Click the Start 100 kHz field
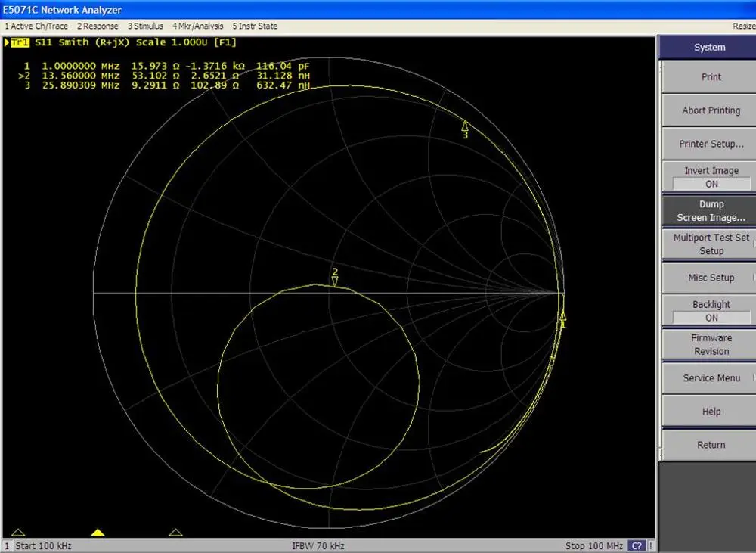 click(45, 545)
